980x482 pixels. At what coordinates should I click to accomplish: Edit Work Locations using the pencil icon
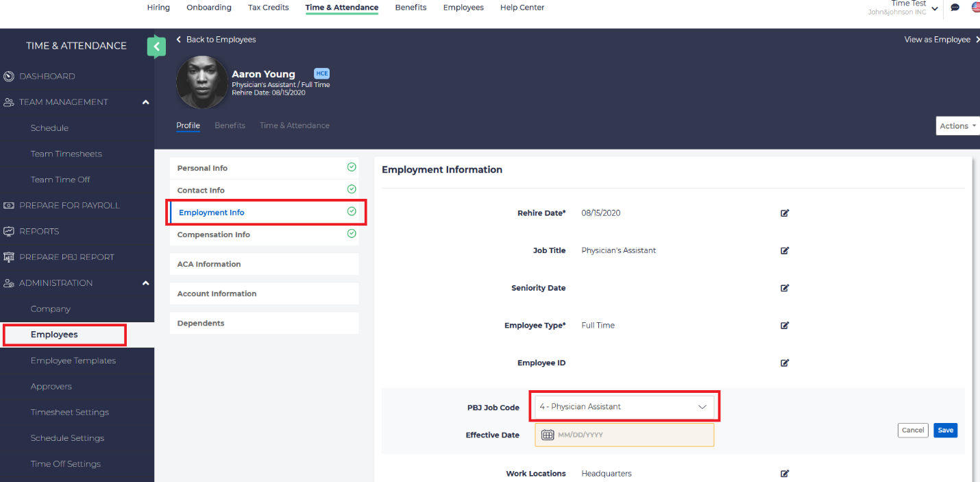pyautogui.click(x=785, y=474)
